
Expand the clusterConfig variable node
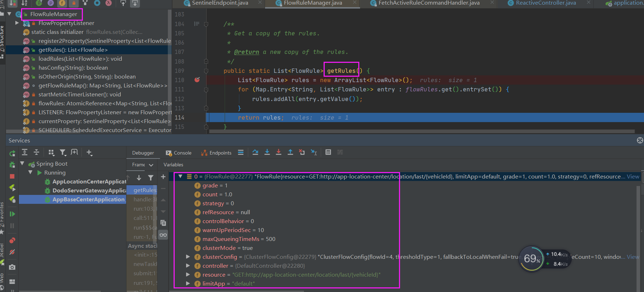pos(188,257)
